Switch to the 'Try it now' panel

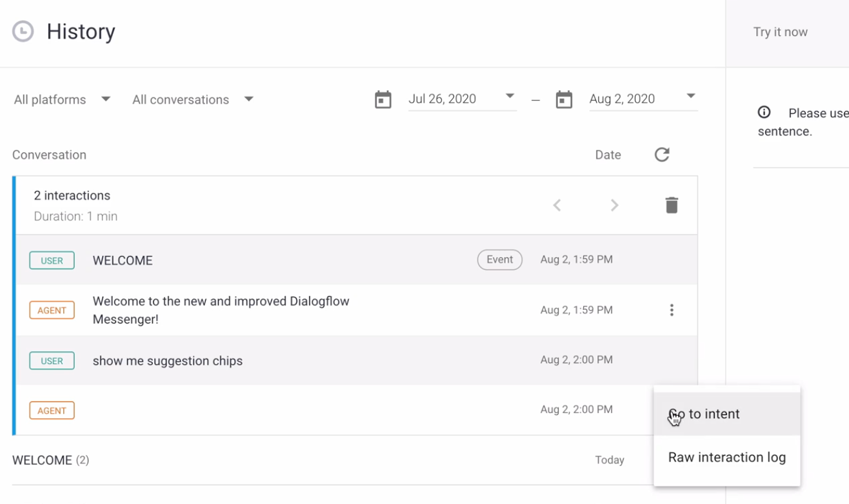point(780,31)
